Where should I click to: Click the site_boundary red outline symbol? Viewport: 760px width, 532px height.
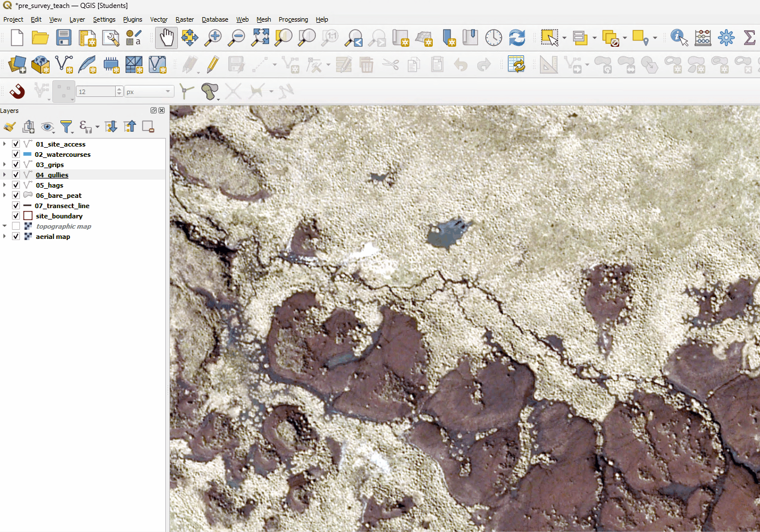[28, 216]
